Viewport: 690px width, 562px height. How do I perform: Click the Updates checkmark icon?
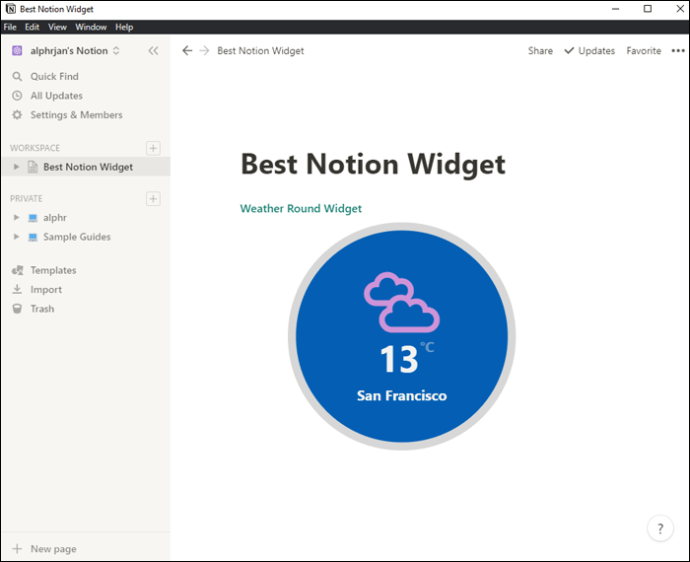(x=569, y=51)
